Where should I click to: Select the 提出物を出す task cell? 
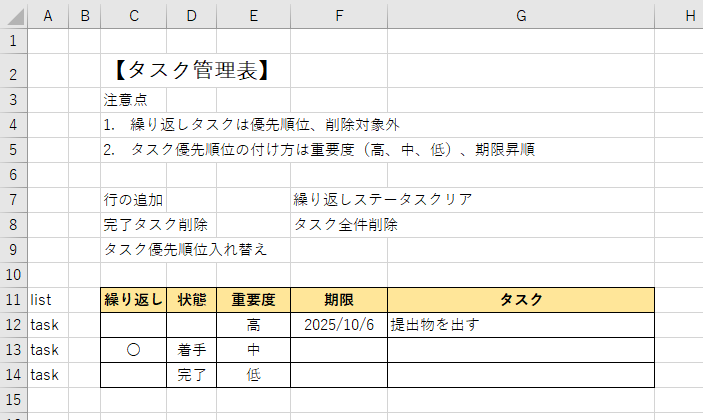point(521,325)
